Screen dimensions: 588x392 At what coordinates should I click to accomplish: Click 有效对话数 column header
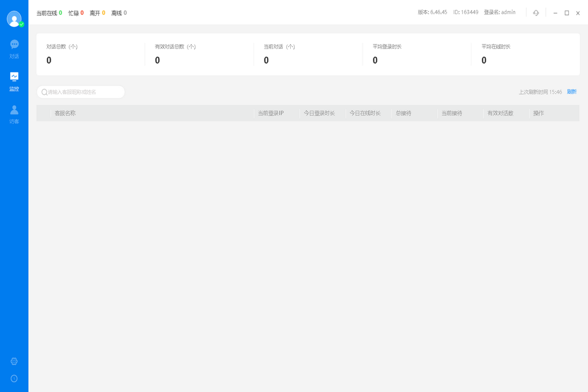[x=500, y=113]
